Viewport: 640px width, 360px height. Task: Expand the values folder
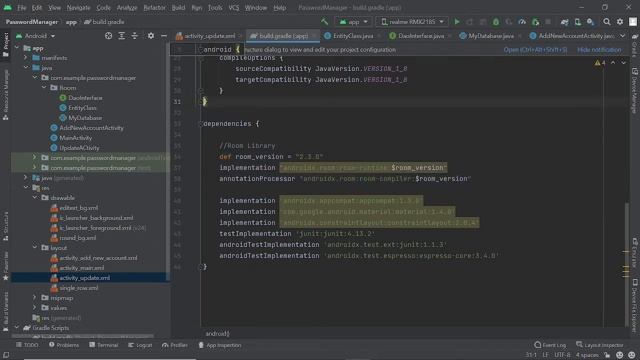[x=35, y=308]
